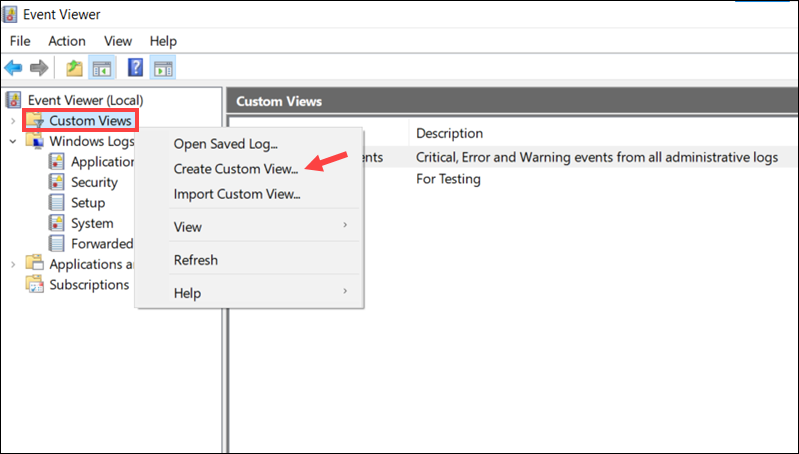Viewport: 799px width, 454px height.
Task: Open the Help submenu arrow
Action: tap(345, 291)
